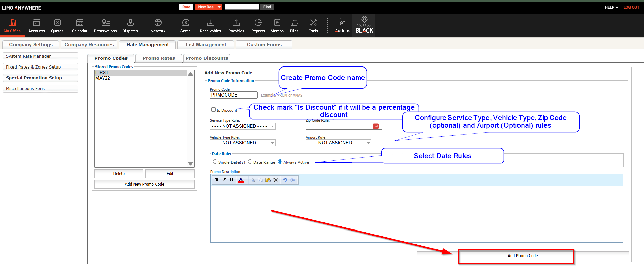644x270 pixels.
Task: Open the Reservations icon
Action: click(105, 26)
